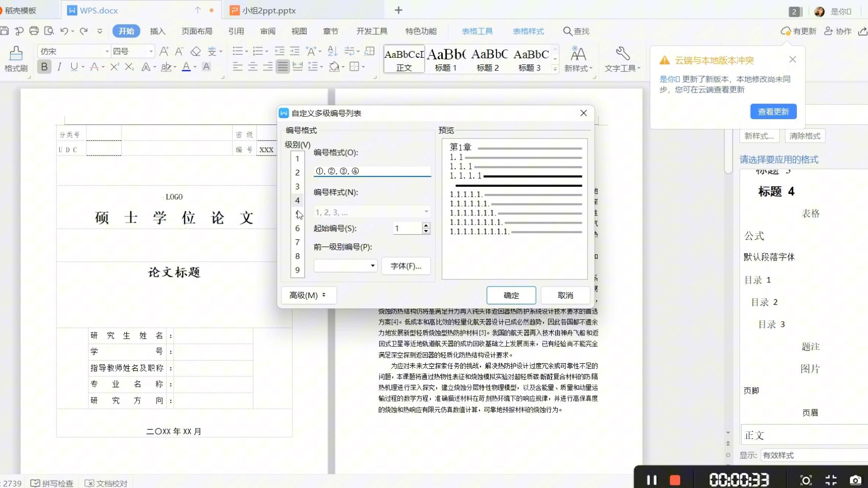This screenshot has height=488, width=868.
Task: Click View Update (查看更新) button
Action: coord(773,112)
